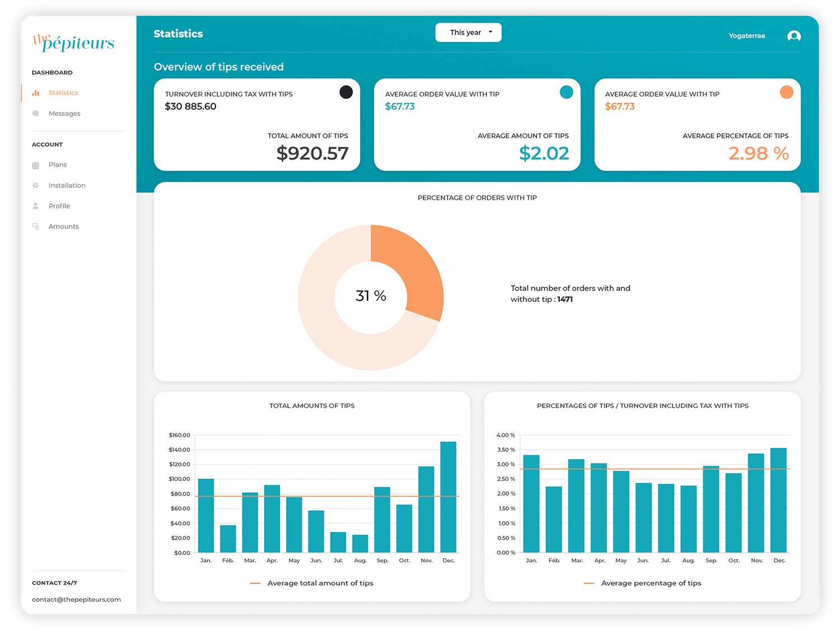Open the user account avatar icon

tap(794, 36)
